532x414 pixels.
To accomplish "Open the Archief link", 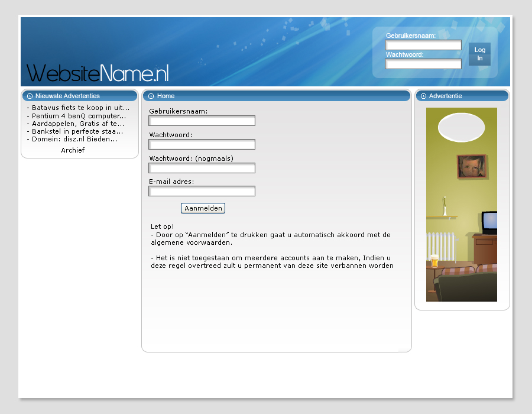I will pyautogui.click(x=73, y=150).
